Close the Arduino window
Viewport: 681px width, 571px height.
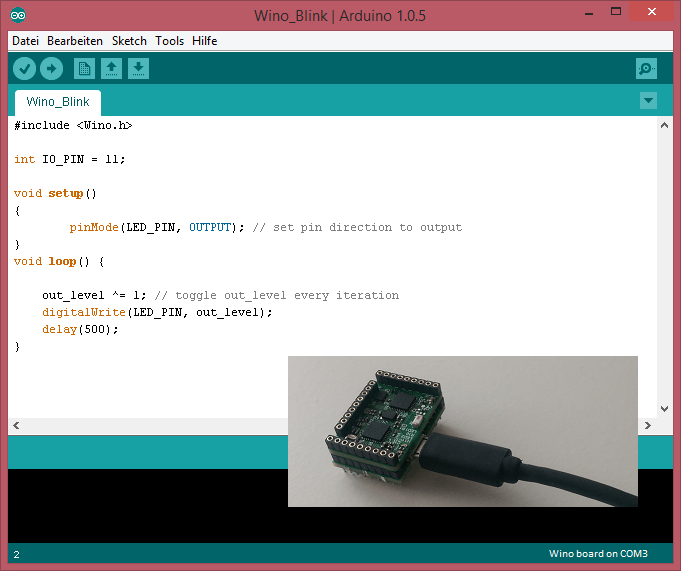point(651,12)
